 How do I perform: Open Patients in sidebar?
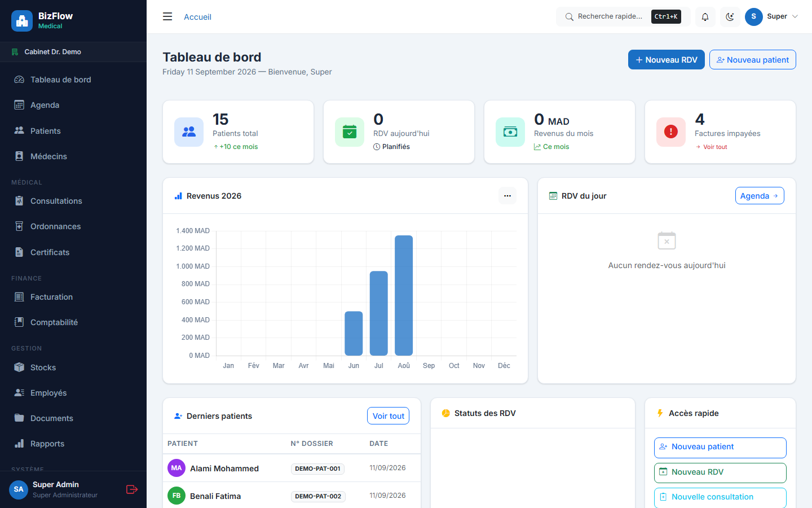click(x=73, y=131)
